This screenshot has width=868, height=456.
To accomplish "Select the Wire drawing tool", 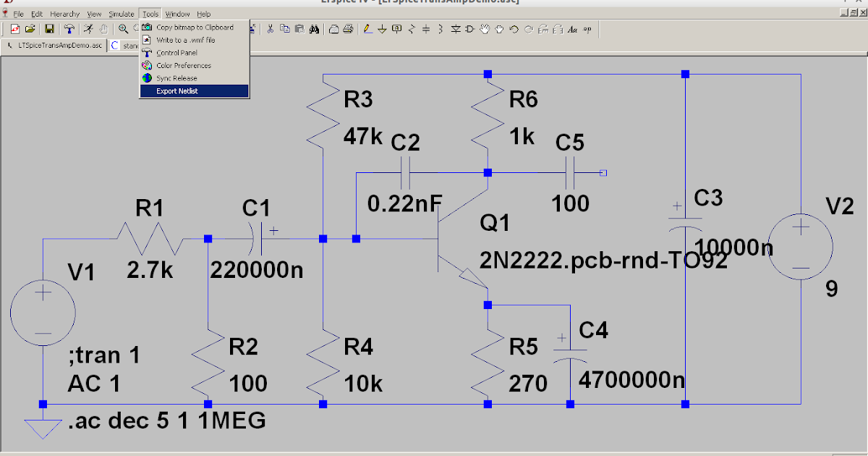I will tap(367, 29).
